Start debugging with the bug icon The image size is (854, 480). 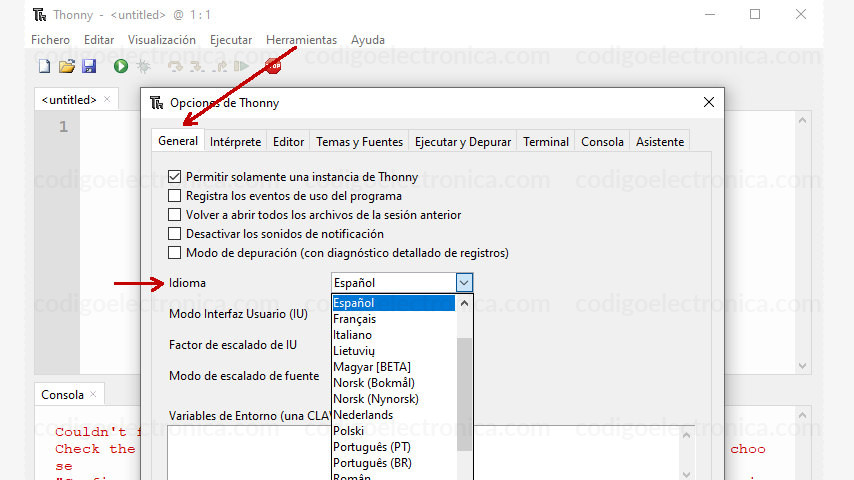coord(144,66)
